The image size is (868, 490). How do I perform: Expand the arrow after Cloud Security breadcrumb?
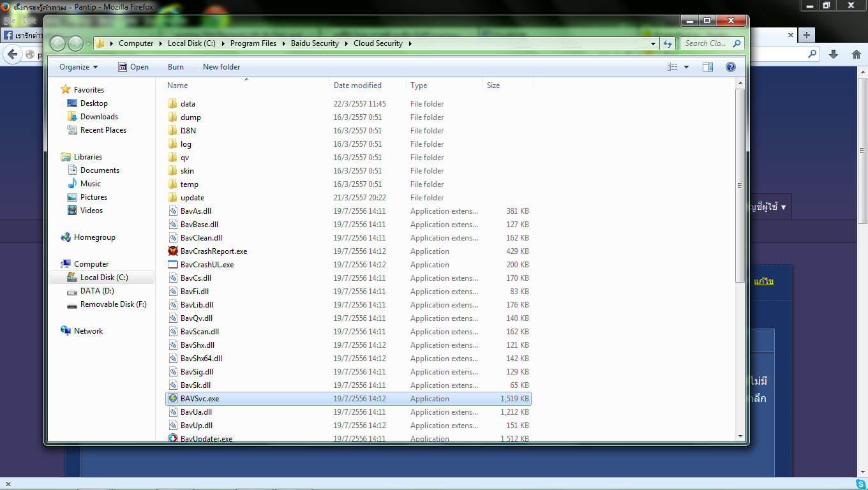(x=410, y=43)
